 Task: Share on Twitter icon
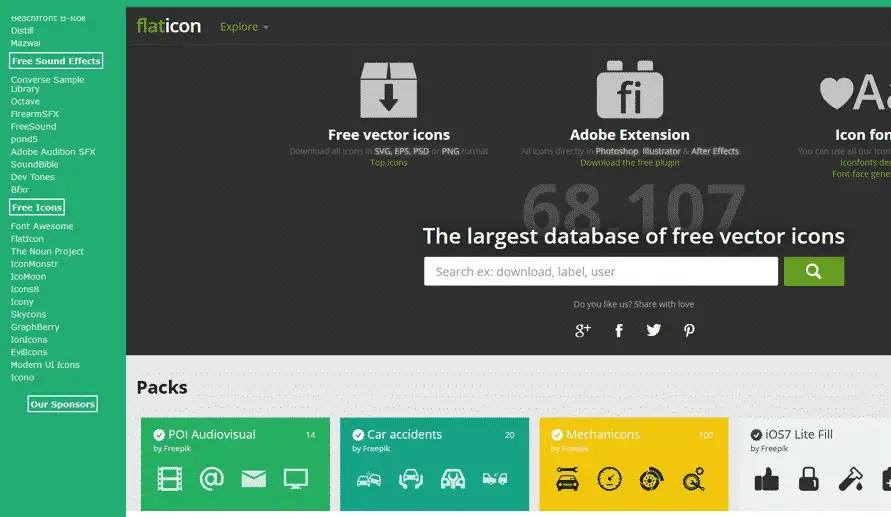(x=653, y=330)
